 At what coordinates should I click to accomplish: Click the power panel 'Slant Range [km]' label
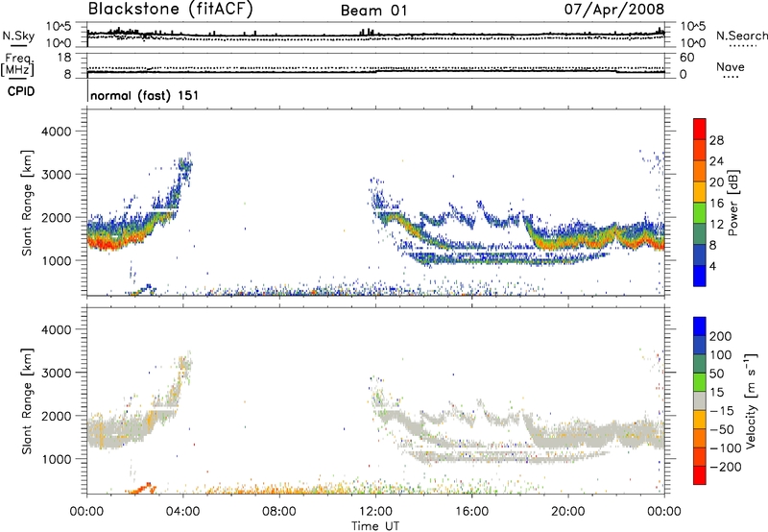(27, 203)
